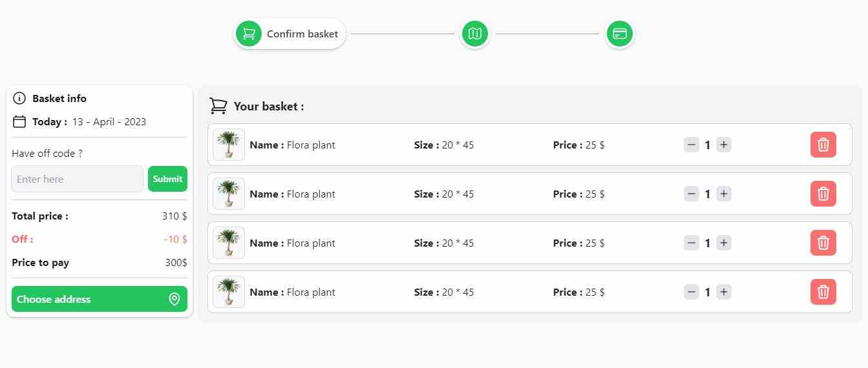
Task: Delete the third Flora plant item
Action: pos(823,243)
